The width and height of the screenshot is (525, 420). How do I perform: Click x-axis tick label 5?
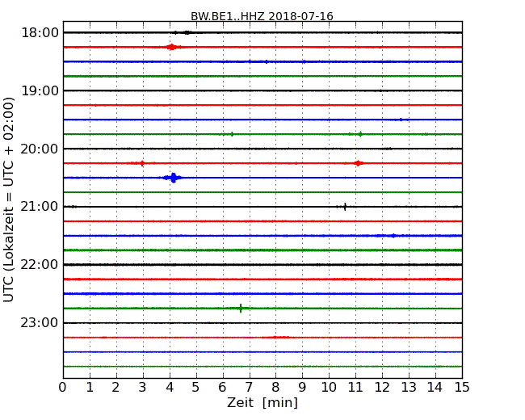196,388
